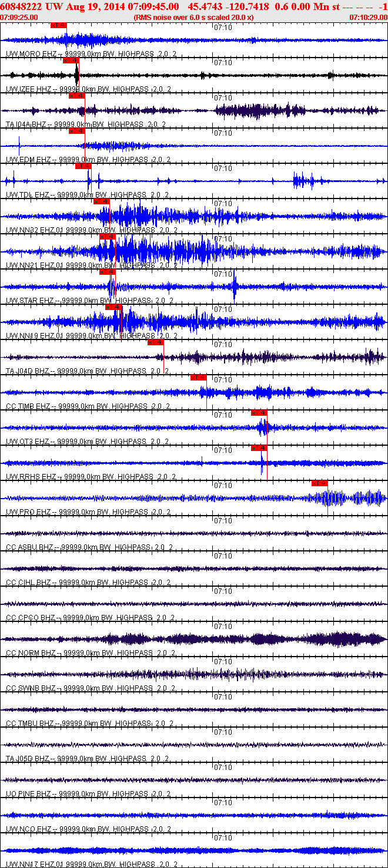
Task: Click the red pick flag on UW.STAR trace
Action: pos(108,272)
